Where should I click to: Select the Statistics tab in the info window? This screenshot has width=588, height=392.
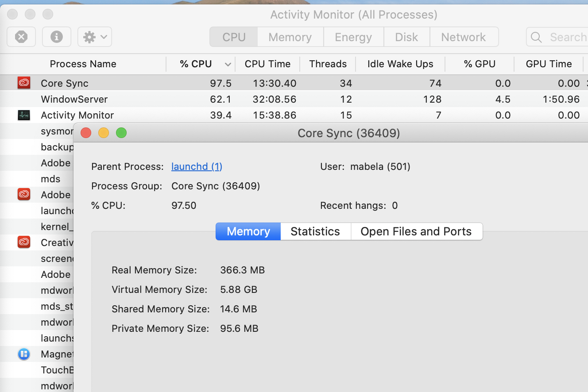pos(315,231)
